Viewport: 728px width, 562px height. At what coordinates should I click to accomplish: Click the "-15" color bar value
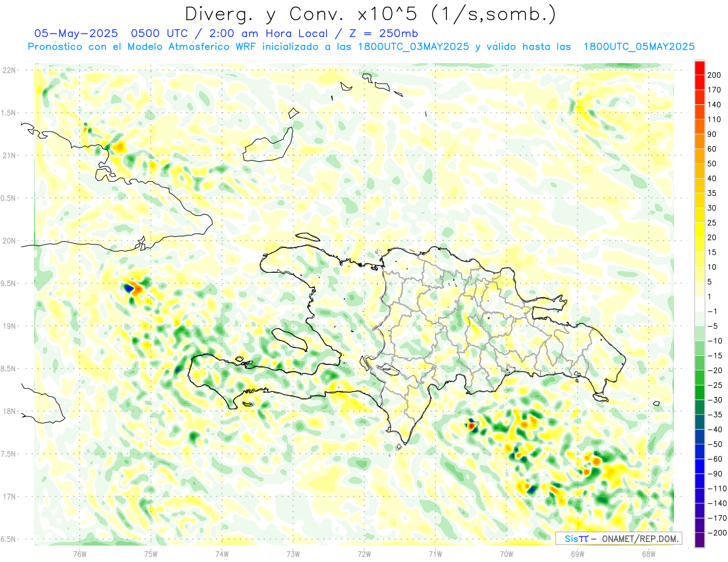tap(715, 355)
